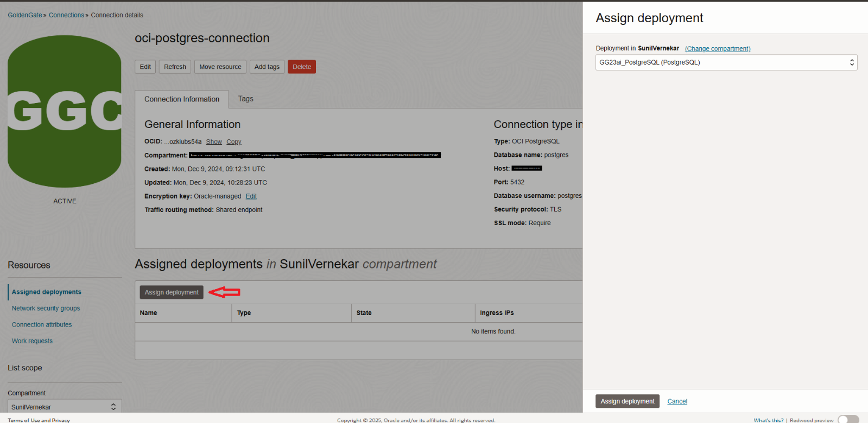Image resolution: width=868 pixels, height=423 pixels.
Task: Click the green GGC connection icon
Action: [x=65, y=111]
